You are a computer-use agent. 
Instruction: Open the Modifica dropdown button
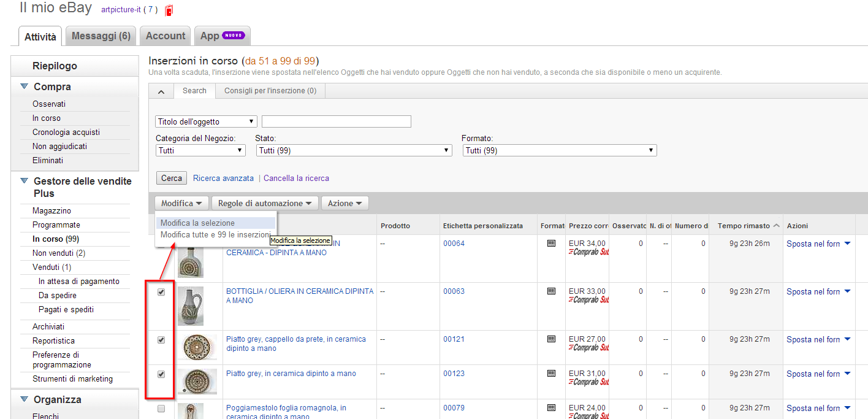click(x=181, y=203)
